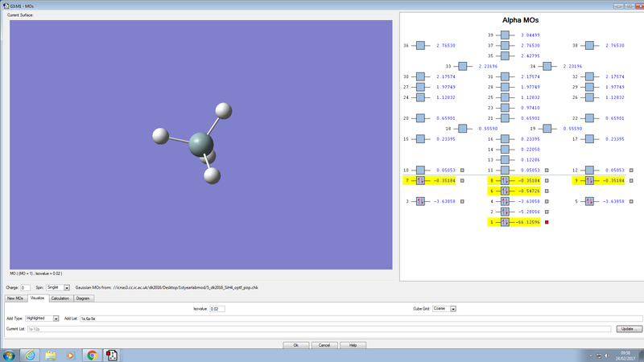Screen dimensions: 644x362
Task: Switch to the Calculation tab
Action: click(x=60, y=298)
